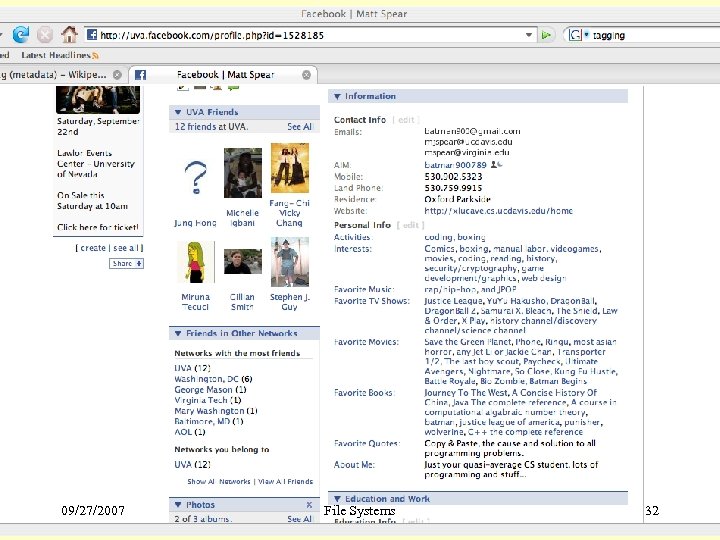
Task: Click the email mjspear@ucdavis.edu
Action: [x=468, y=142]
